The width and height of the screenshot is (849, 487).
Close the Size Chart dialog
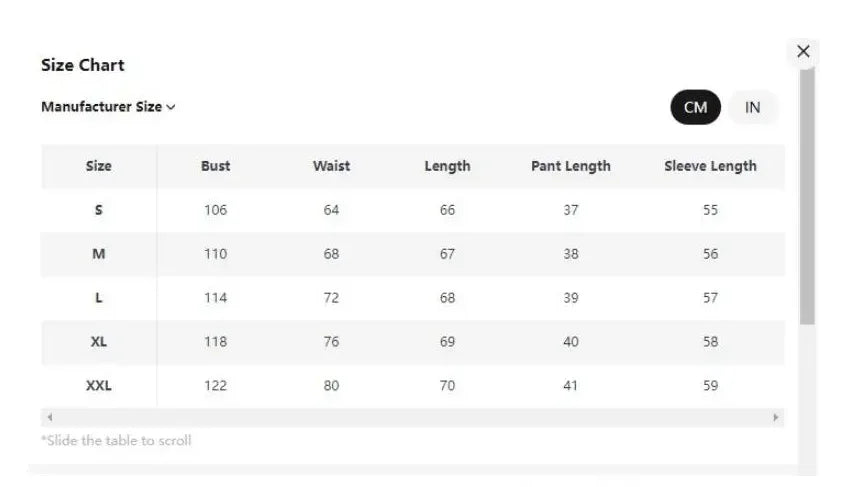pyautogui.click(x=803, y=52)
